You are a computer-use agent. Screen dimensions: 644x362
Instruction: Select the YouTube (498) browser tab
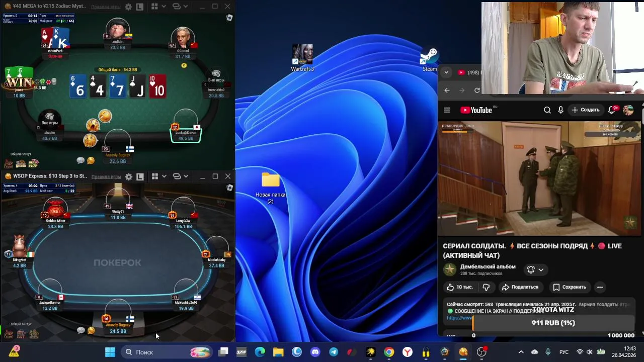click(468, 72)
